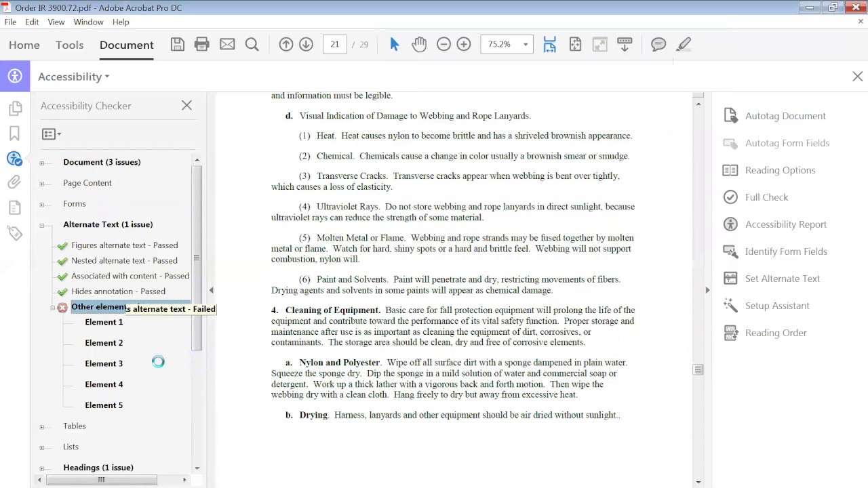Collapse Other elements alternate text node
The width and height of the screenshot is (868, 488).
point(53,308)
